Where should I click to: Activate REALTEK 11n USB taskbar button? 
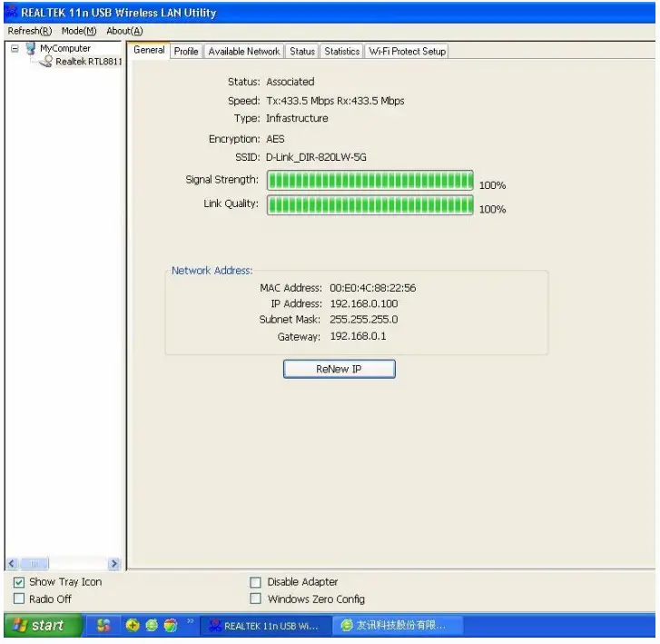(x=264, y=626)
